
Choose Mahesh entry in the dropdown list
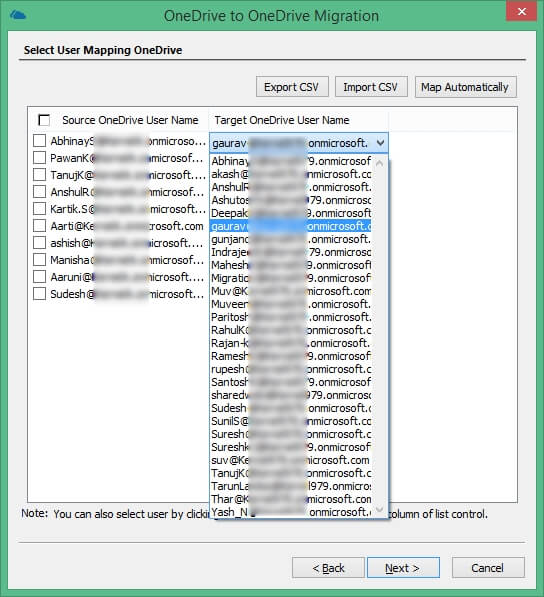click(x=291, y=265)
